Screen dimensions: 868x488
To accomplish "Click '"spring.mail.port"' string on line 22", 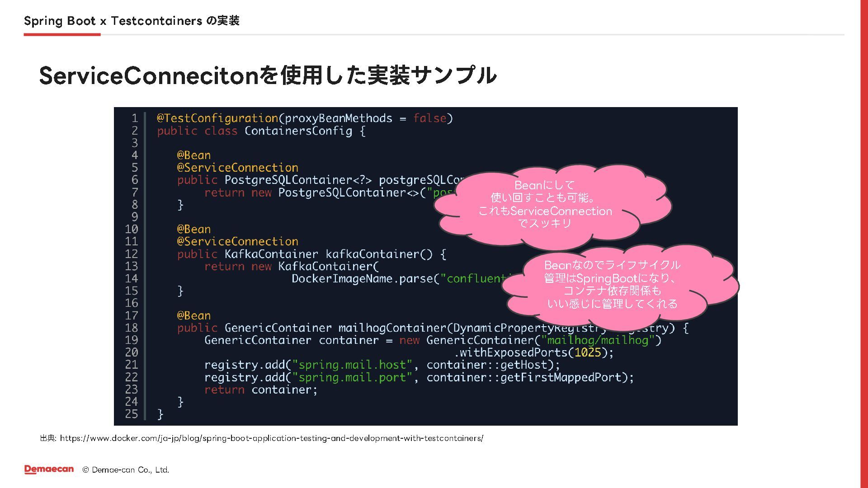I will click(352, 378).
